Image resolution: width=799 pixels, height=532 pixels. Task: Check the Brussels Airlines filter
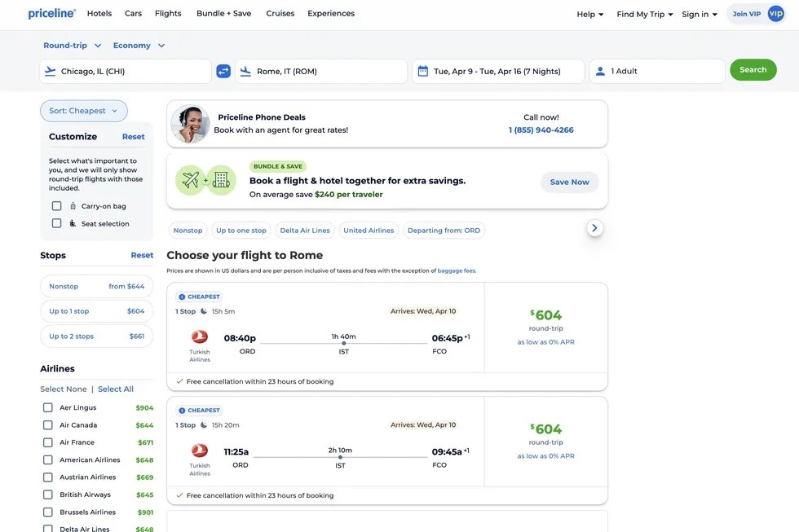48,512
